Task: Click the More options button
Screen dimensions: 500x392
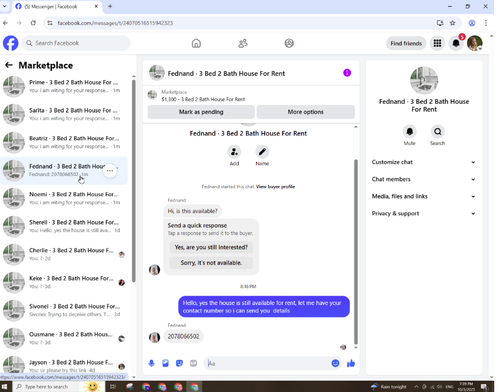Action: [306, 112]
